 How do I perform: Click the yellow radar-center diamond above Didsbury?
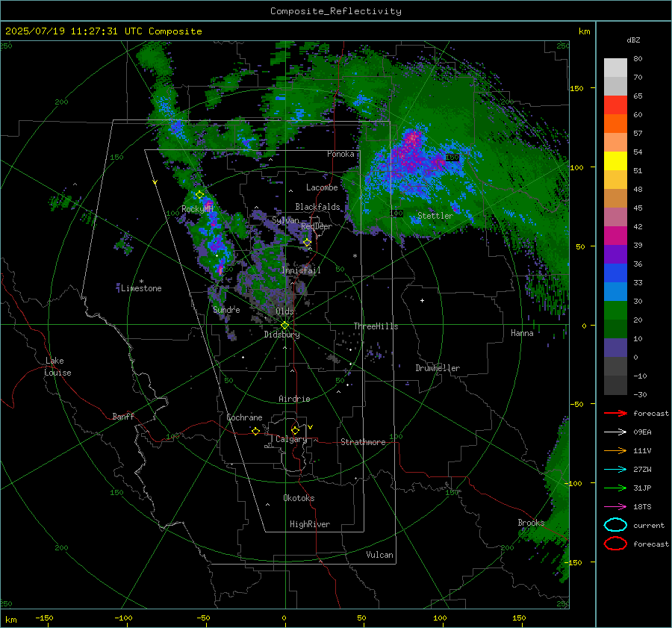click(x=284, y=326)
